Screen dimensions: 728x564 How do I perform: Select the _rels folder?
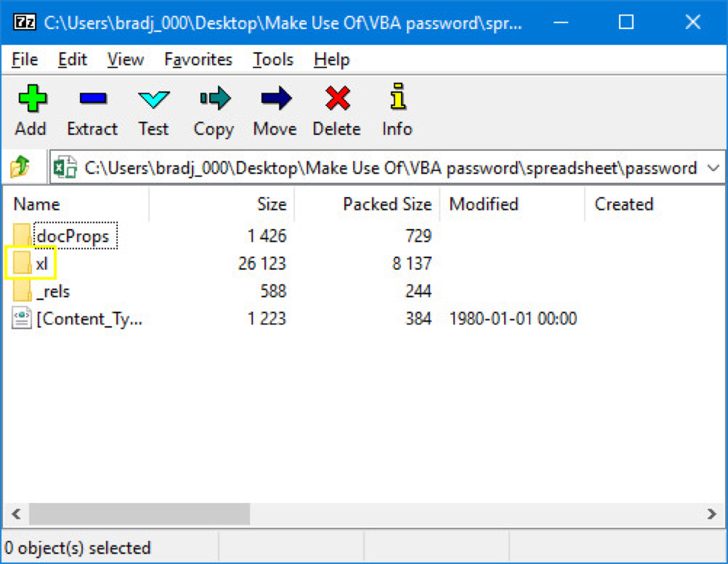click(x=52, y=291)
